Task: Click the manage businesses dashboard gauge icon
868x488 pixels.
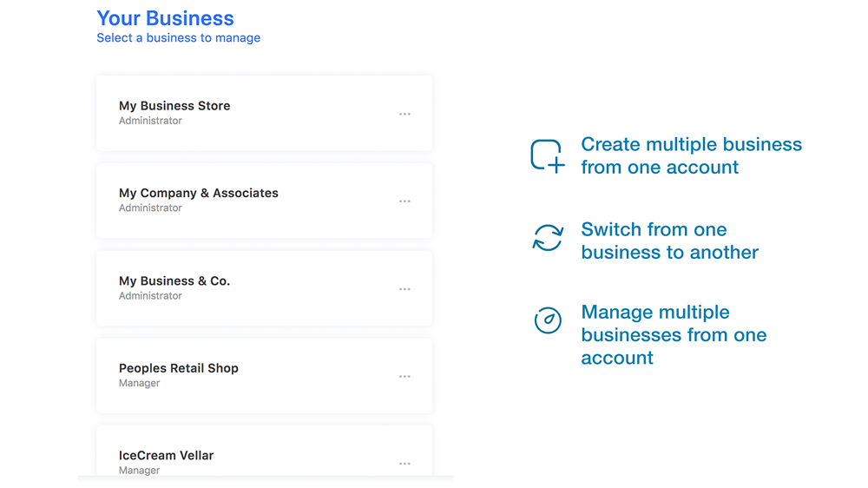Action: pos(548,320)
